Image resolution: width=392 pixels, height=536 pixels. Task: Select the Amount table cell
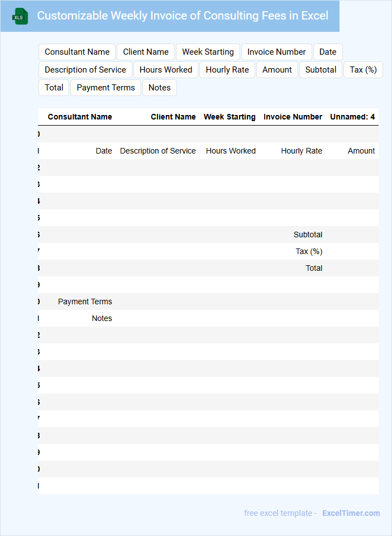(x=361, y=151)
